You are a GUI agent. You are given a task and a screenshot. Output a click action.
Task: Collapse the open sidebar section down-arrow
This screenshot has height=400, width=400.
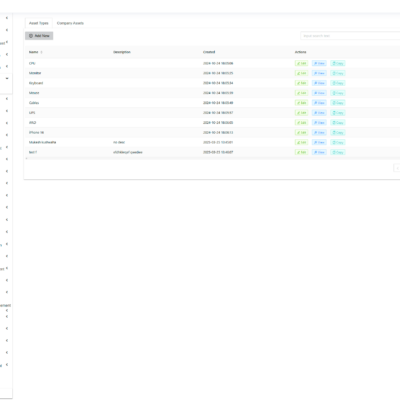7,79
